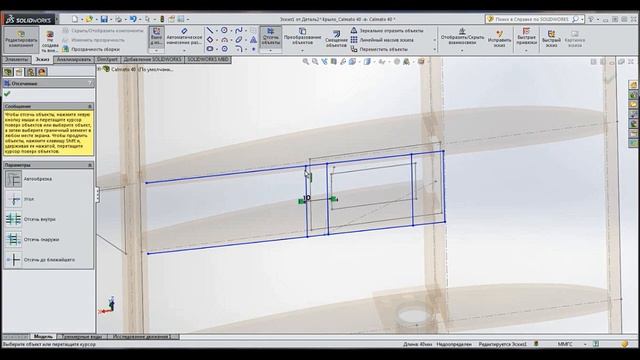Click Linear Sketch Pattern (Линейный массив эскиза)

point(382,40)
